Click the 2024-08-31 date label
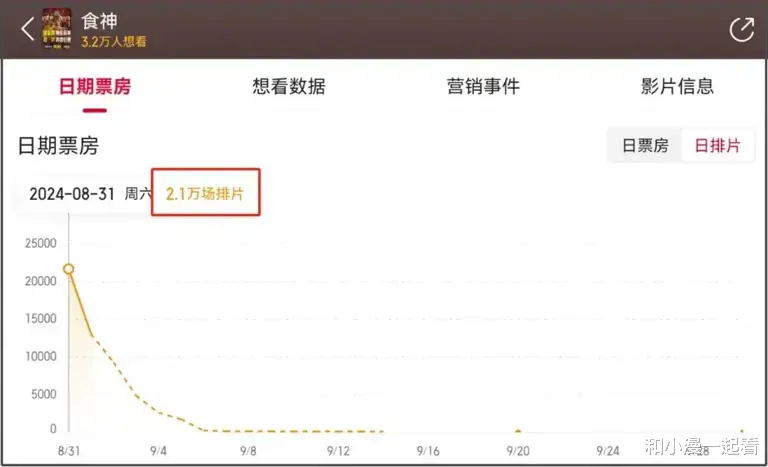Screen dimensions: 768x467 tap(72, 194)
